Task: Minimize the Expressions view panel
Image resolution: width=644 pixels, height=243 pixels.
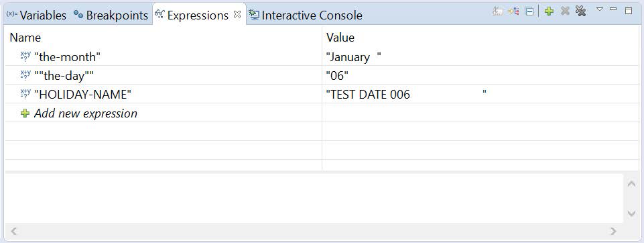Action: (x=613, y=9)
